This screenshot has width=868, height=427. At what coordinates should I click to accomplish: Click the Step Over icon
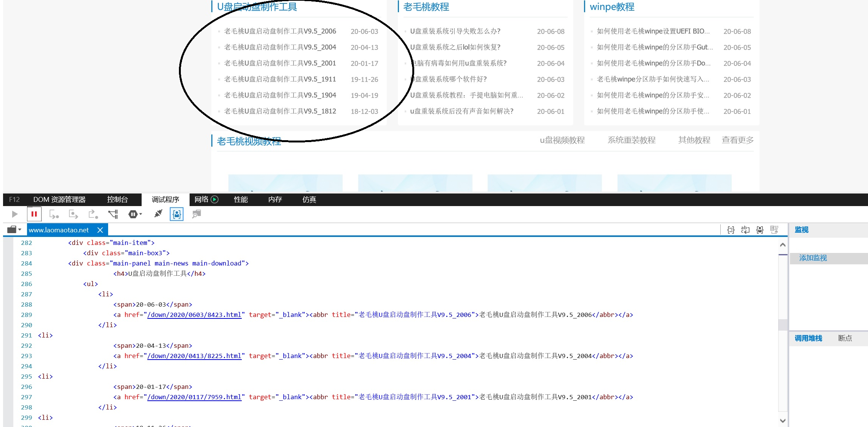point(73,214)
